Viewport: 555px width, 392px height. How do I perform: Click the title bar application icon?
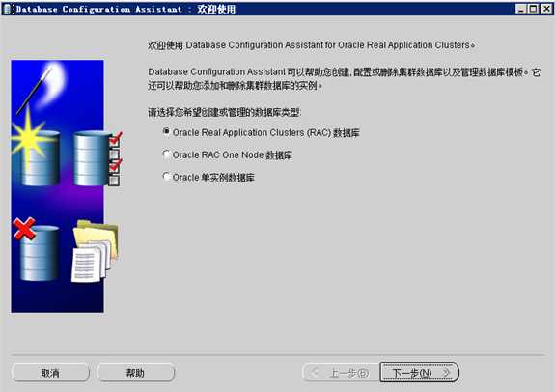pyautogui.click(x=8, y=9)
